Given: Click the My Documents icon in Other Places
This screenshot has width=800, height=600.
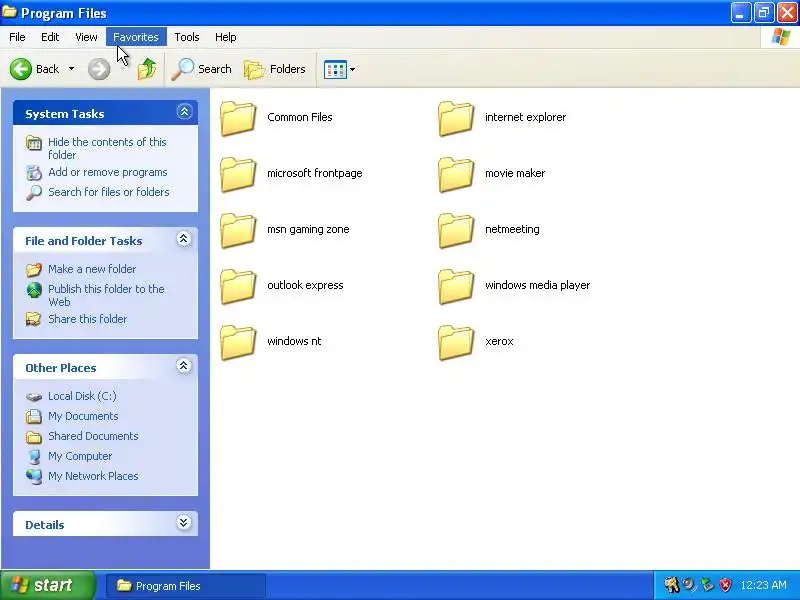Looking at the screenshot, I should [34, 416].
